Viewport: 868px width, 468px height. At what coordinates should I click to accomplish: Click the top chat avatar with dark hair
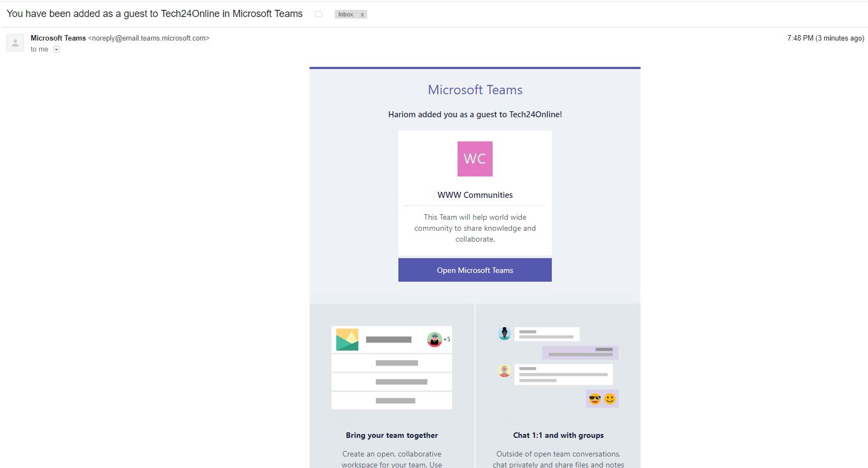click(504, 333)
